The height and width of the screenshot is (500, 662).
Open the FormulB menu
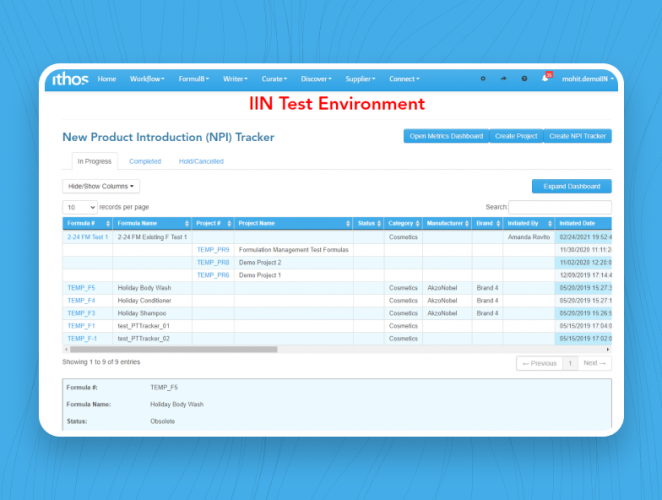(x=194, y=79)
